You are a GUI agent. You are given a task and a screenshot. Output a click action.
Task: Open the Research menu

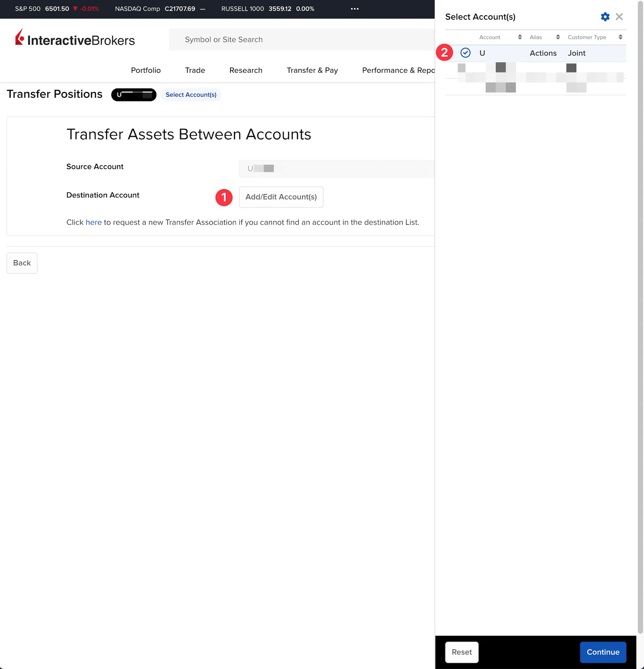point(246,70)
